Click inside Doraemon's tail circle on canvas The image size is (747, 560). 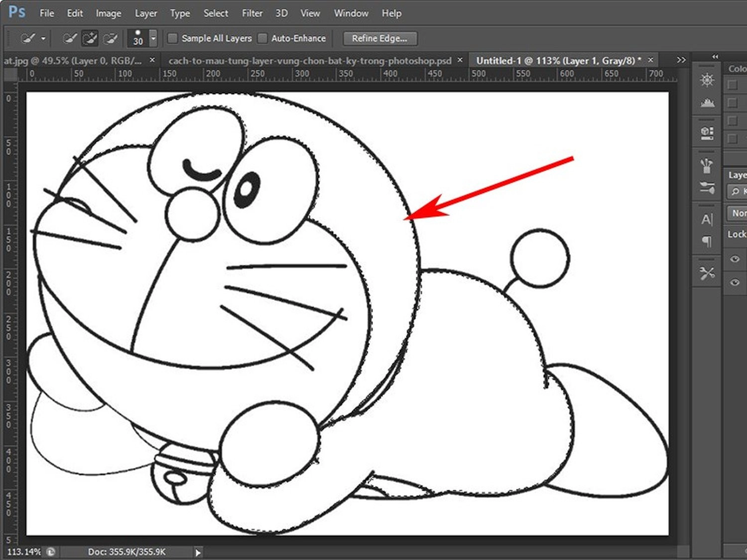(x=540, y=258)
